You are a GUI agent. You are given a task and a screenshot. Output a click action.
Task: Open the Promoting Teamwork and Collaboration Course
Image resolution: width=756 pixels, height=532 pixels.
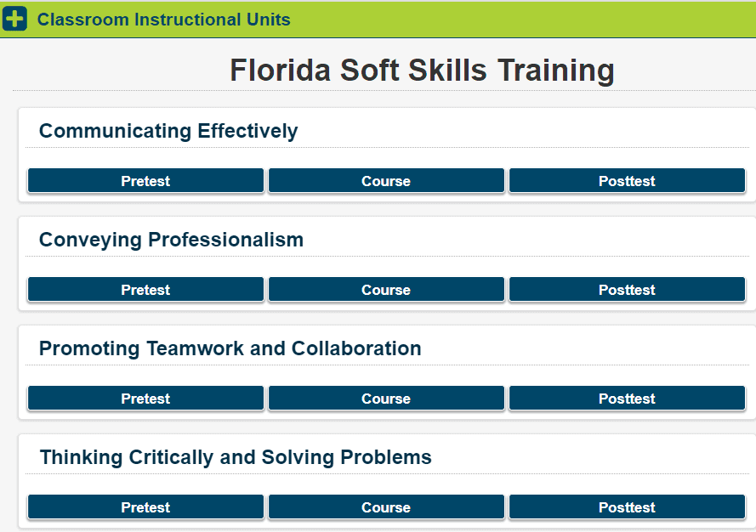pos(386,399)
